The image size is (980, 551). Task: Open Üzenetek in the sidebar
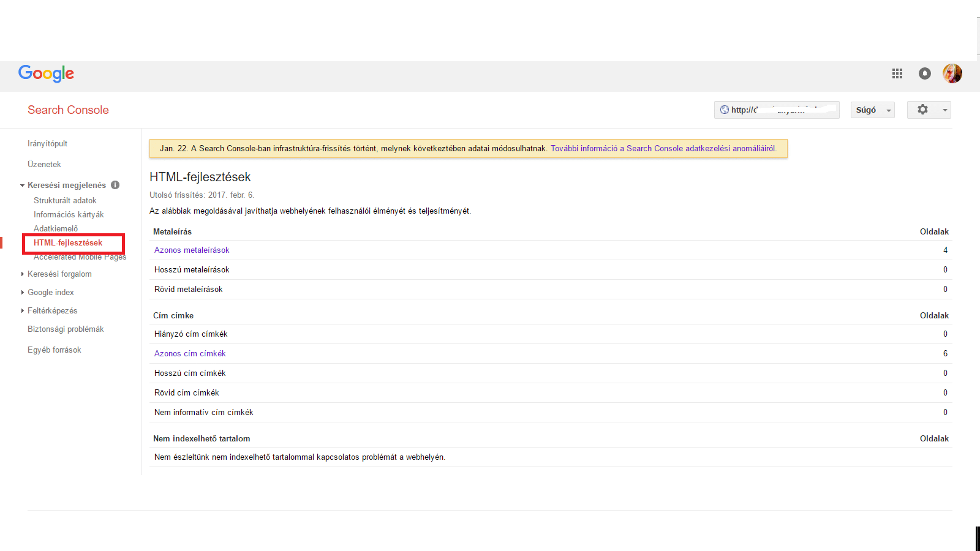coord(44,164)
